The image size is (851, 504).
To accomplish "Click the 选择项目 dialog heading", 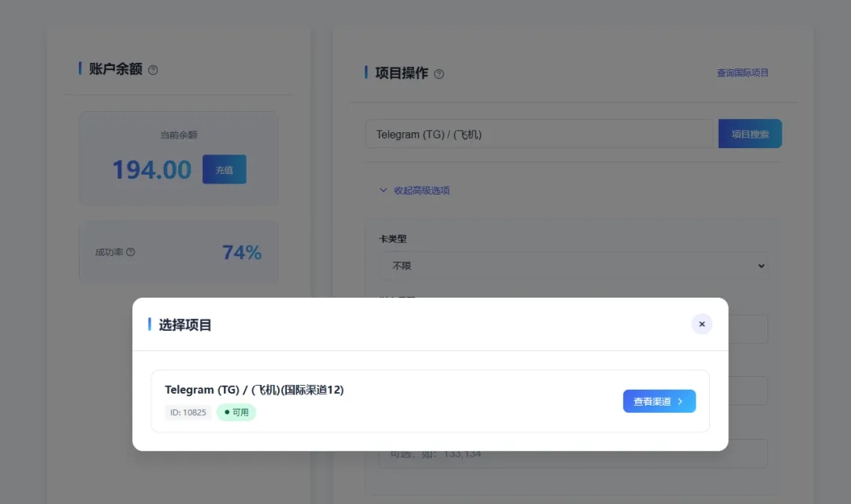I will (x=185, y=324).
